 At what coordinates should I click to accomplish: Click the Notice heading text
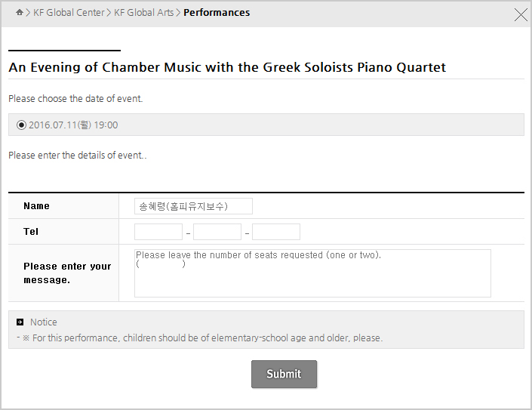tap(44, 322)
